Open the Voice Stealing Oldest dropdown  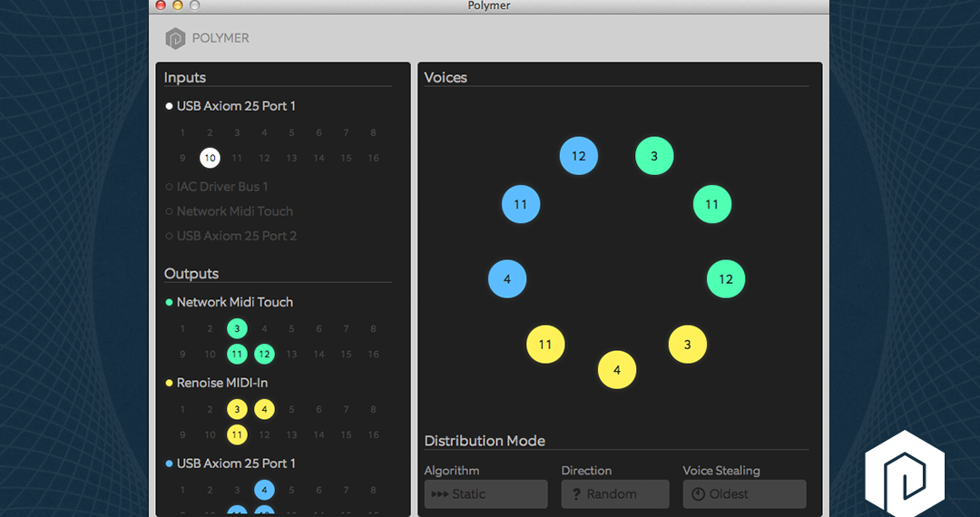744,494
